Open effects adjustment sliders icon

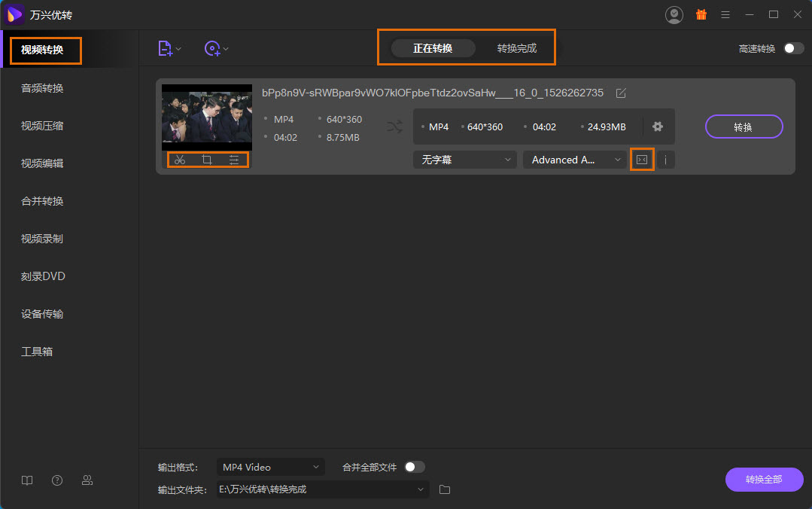(x=234, y=160)
